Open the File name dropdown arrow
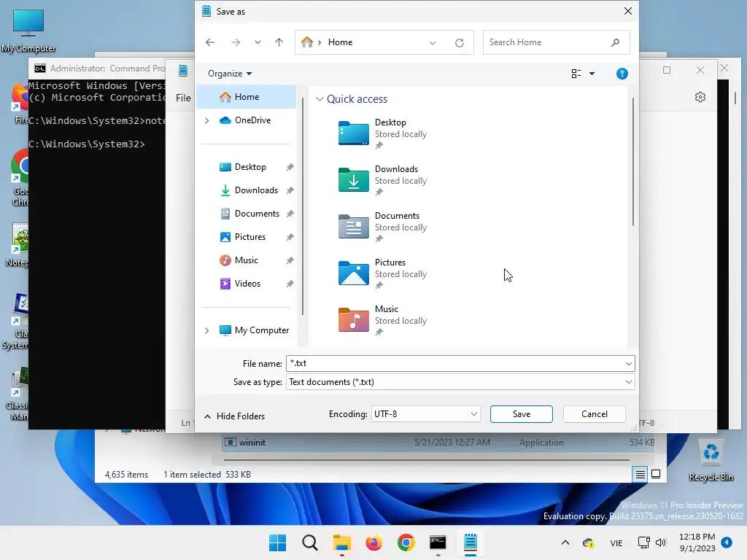The height and width of the screenshot is (560, 747). pyautogui.click(x=628, y=364)
